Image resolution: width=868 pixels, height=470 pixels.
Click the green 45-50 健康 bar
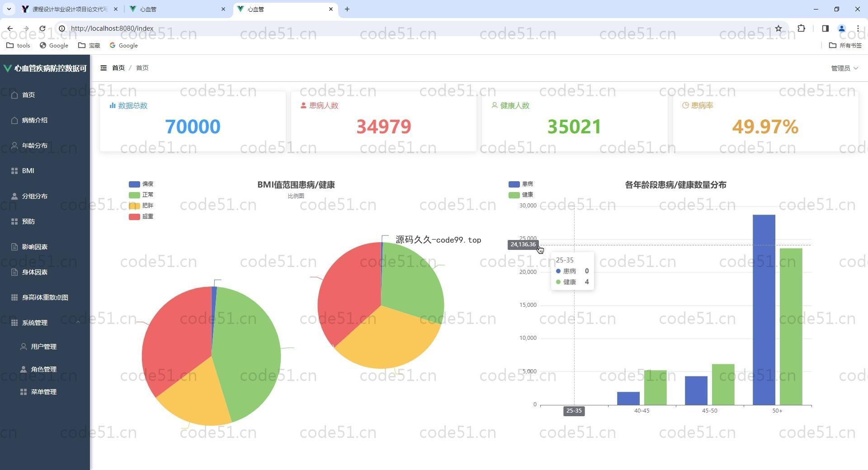(x=723, y=385)
